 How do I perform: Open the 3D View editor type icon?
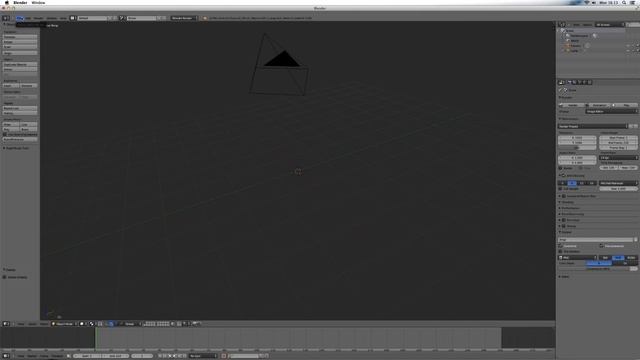coord(5,324)
